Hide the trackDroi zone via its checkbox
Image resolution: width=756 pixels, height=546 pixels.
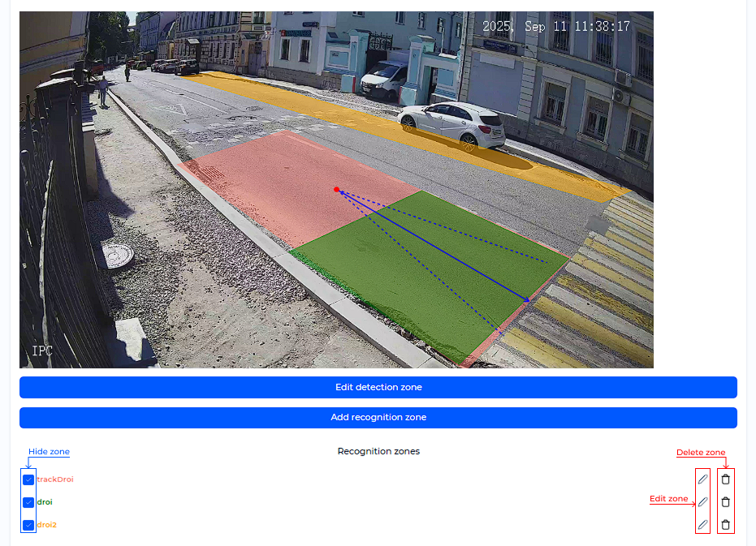click(28, 479)
